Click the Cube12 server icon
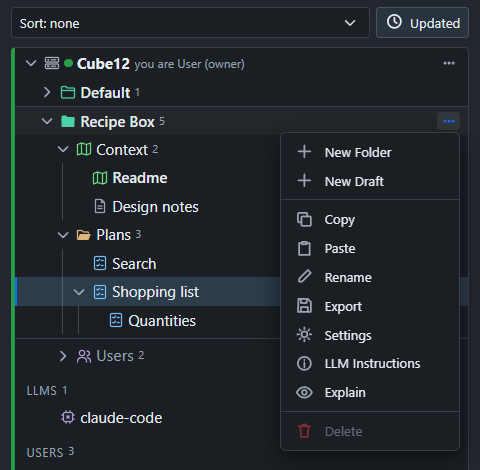Image resolution: width=480 pixels, height=470 pixels. pos(52,63)
